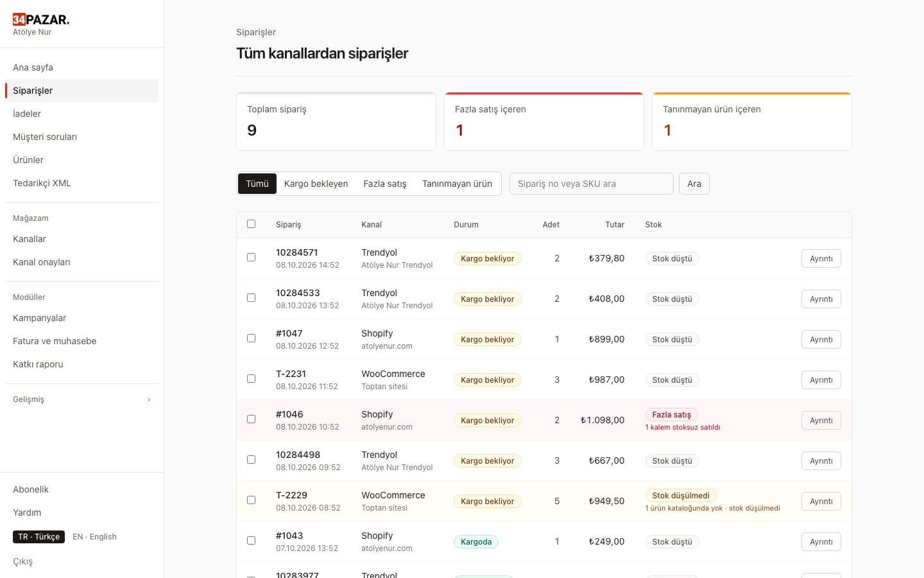Open the Abonelik page

pyautogui.click(x=81, y=489)
